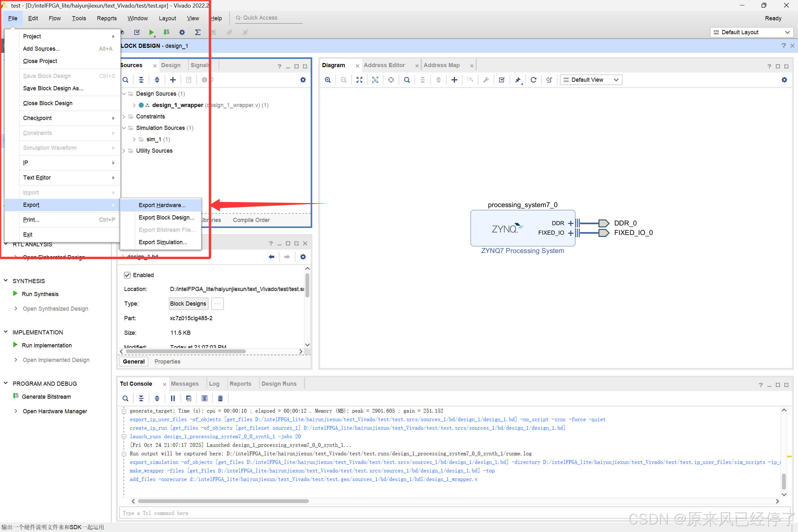Open the Default View dropdown

pyautogui.click(x=590, y=80)
